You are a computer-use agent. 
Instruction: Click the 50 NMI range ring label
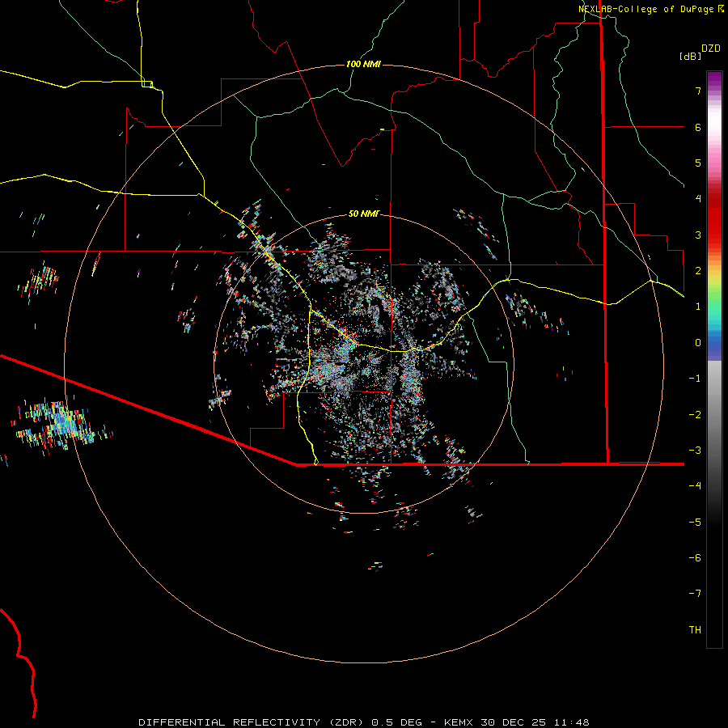[363, 214]
